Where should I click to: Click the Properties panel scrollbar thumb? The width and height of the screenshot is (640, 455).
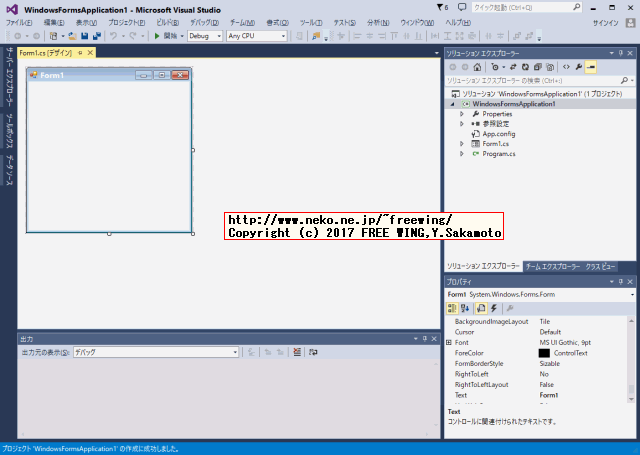631,389
